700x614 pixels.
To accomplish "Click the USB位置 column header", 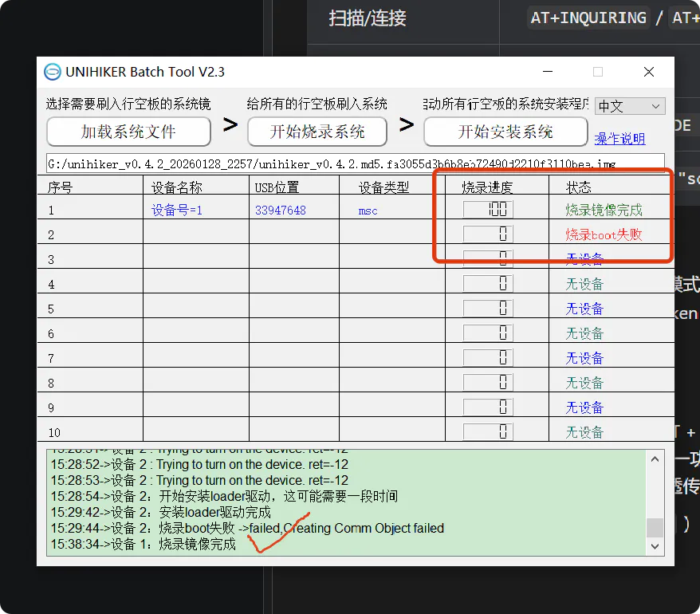I will pyautogui.click(x=277, y=187).
